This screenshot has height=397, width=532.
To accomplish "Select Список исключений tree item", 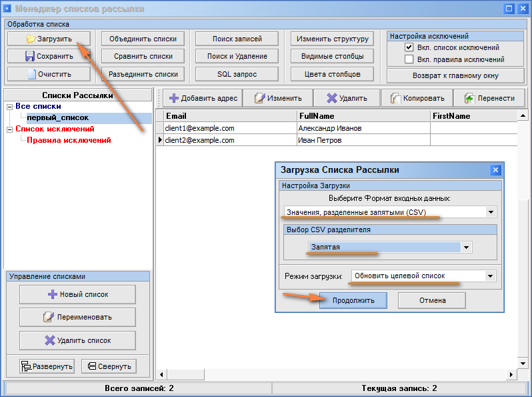I will tap(55, 129).
